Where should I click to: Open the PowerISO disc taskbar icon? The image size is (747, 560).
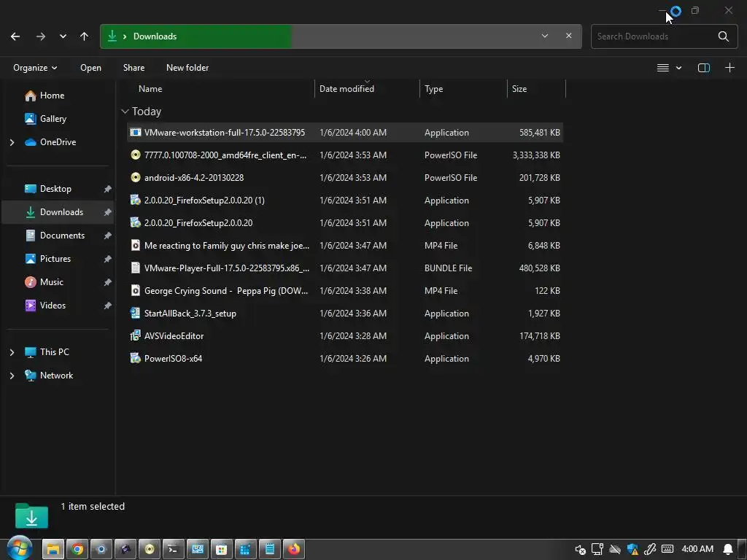150,549
